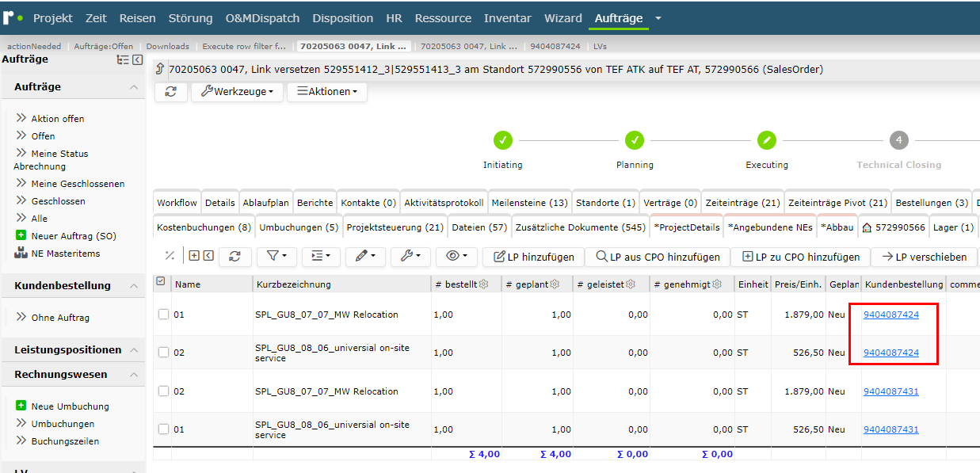Click the NE Masteritems icon in sidebar
980x473 pixels.
[x=21, y=254]
